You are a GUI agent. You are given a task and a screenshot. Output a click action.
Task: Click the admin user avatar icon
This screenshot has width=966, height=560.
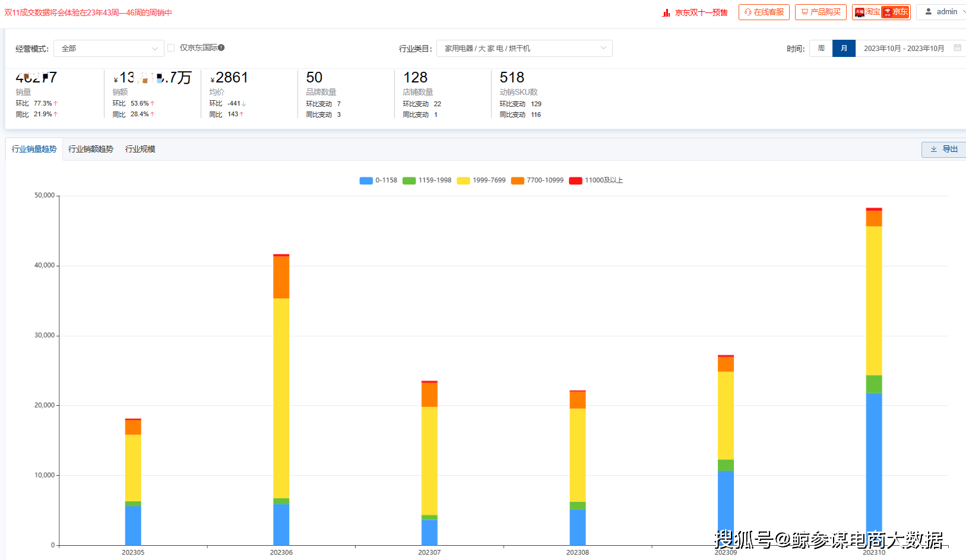[x=928, y=11]
